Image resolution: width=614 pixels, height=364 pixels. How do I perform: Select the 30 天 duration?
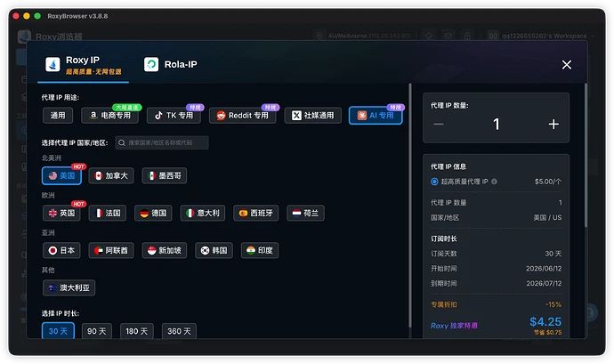(58, 331)
